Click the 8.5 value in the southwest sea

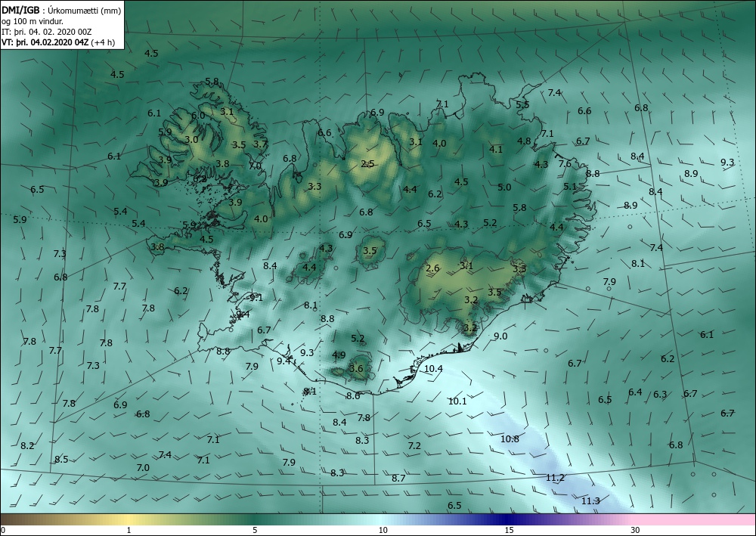pos(61,460)
